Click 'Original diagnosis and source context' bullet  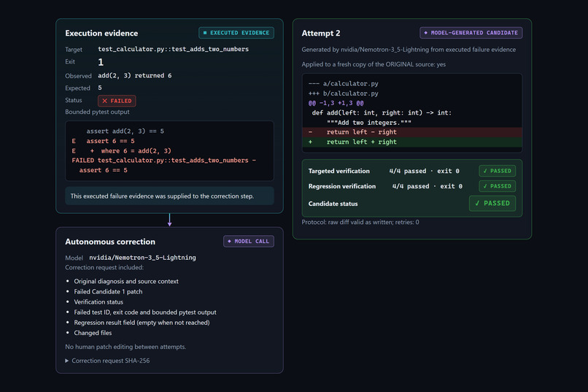point(126,281)
